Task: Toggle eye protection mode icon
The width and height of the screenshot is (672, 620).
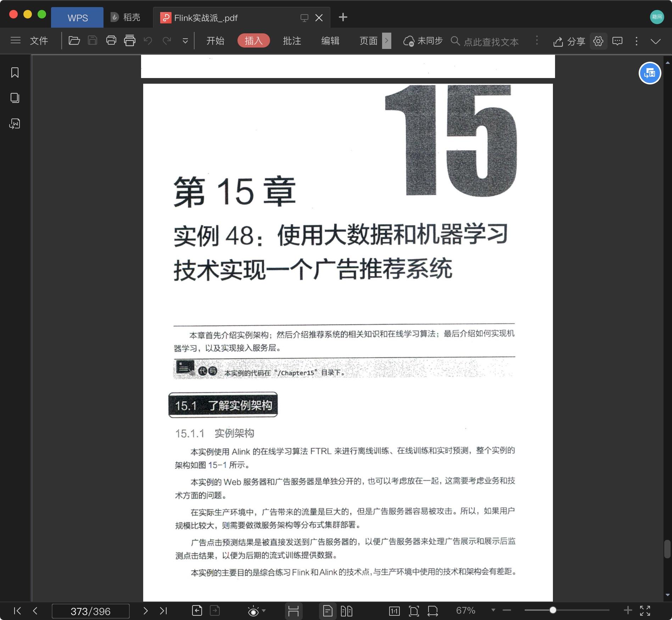Action: pyautogui.click(x=253, y=611)
